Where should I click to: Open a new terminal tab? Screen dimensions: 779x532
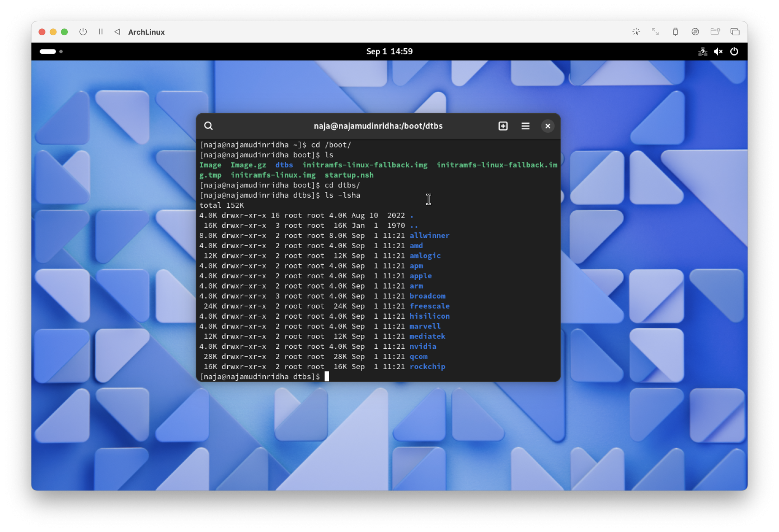coord(503,126)
